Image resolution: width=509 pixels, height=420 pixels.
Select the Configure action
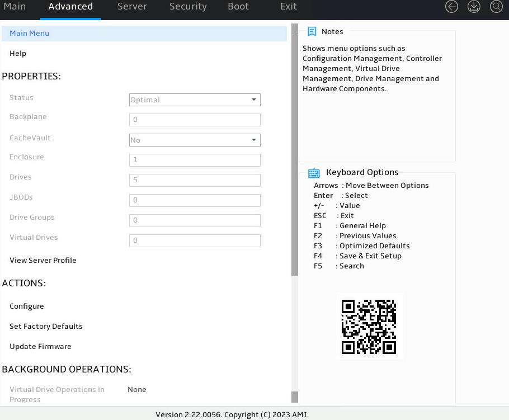click(x=27, y=306)
